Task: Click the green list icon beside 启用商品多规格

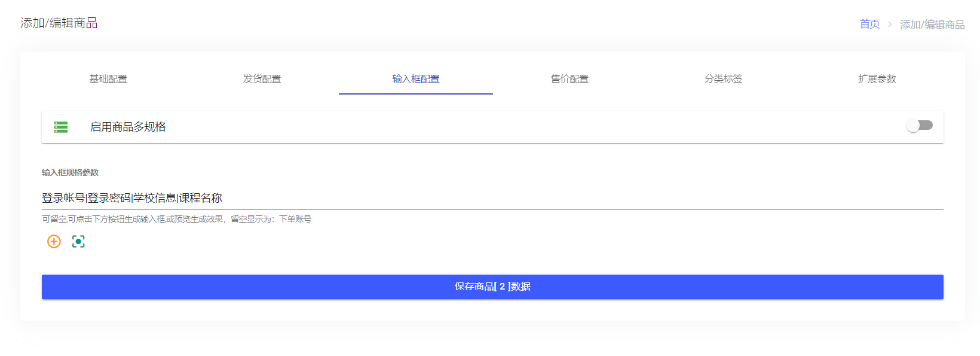Action: point(61,127)
